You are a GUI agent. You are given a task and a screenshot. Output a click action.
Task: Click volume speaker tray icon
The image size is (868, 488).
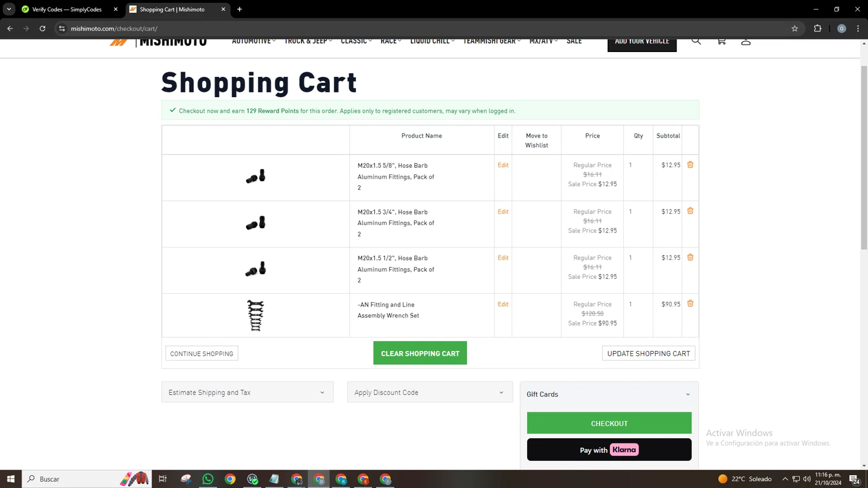[807, 479]
